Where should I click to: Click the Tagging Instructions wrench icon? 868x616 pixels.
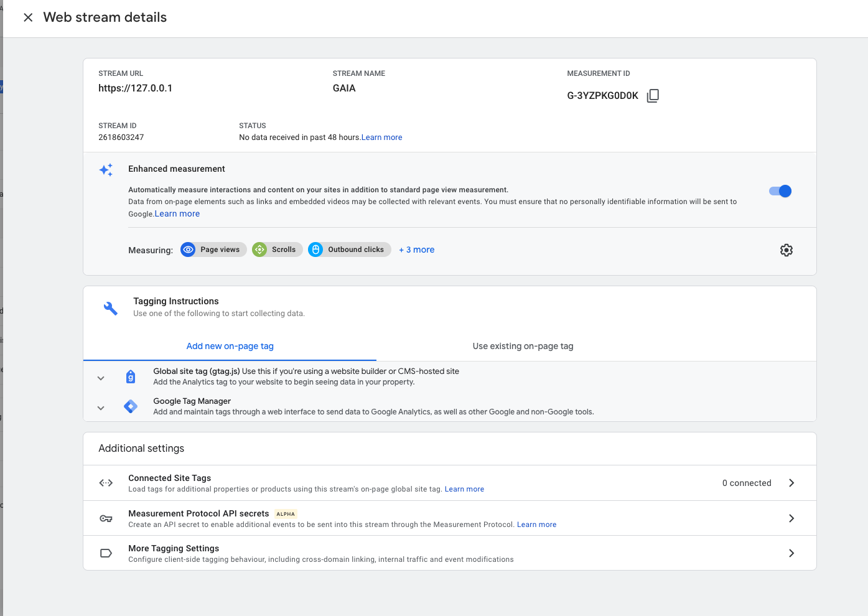pos(111,308)
